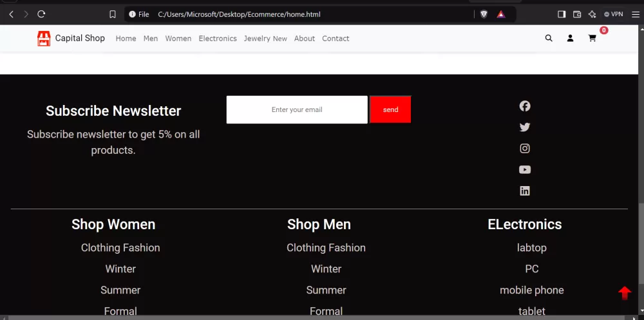Open the browser hamburger menu
The image size is (644, 320).
click(635, 14)
